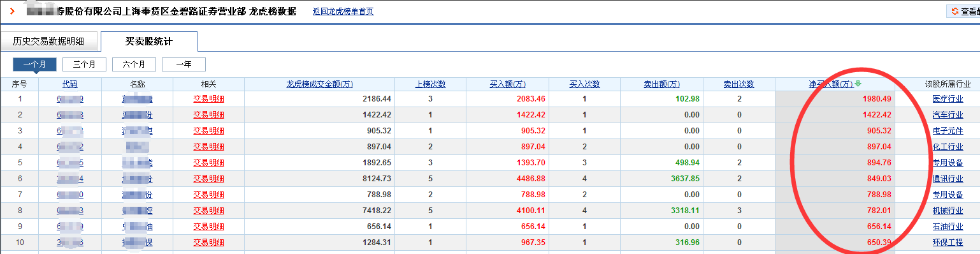Select 一年 period filter
Screen dimensions: 980x254
(184, 64)
